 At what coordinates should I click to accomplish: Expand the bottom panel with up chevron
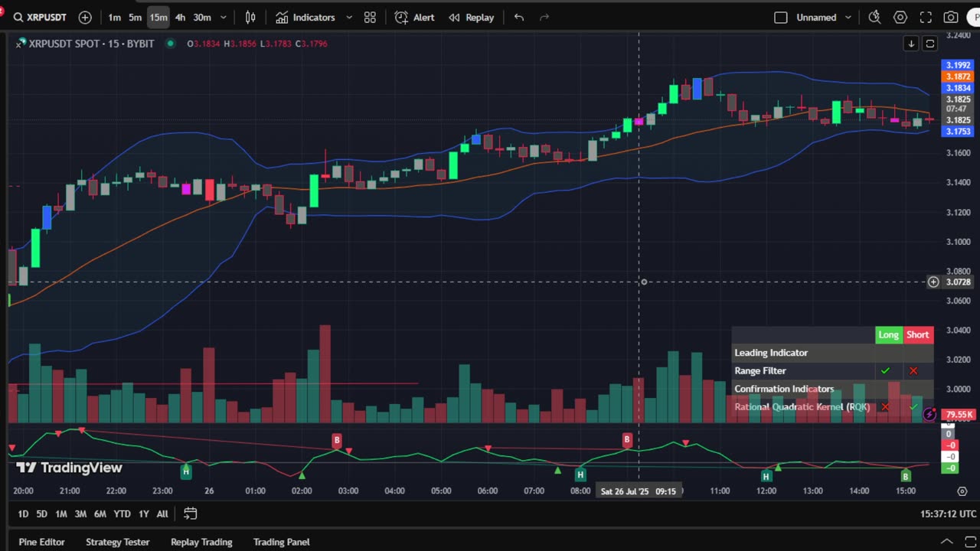click(946, 542)
